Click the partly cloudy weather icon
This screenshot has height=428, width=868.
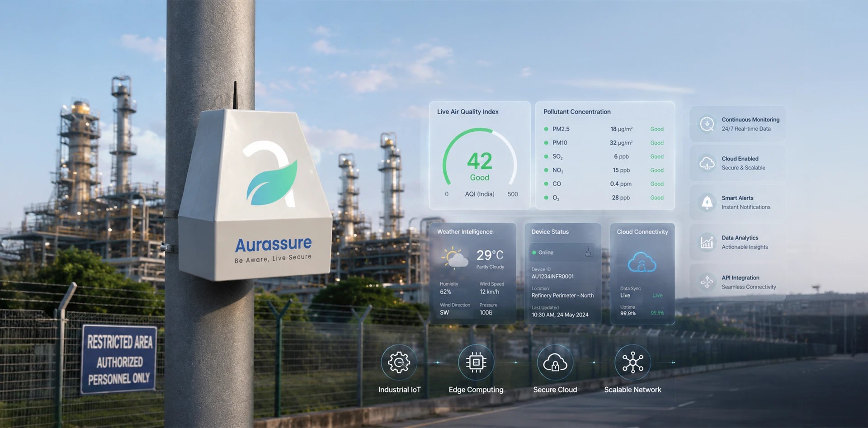pyautogui.click(x=455, y=258)
